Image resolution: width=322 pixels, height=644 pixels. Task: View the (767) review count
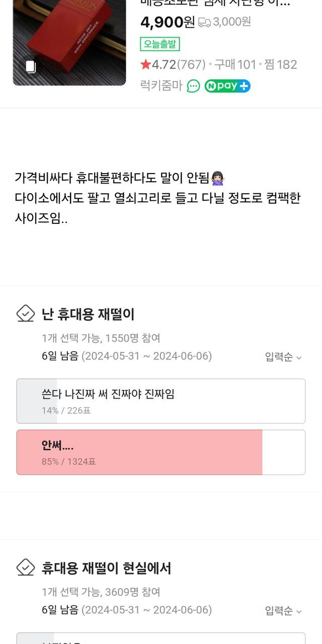pos(191,64)
